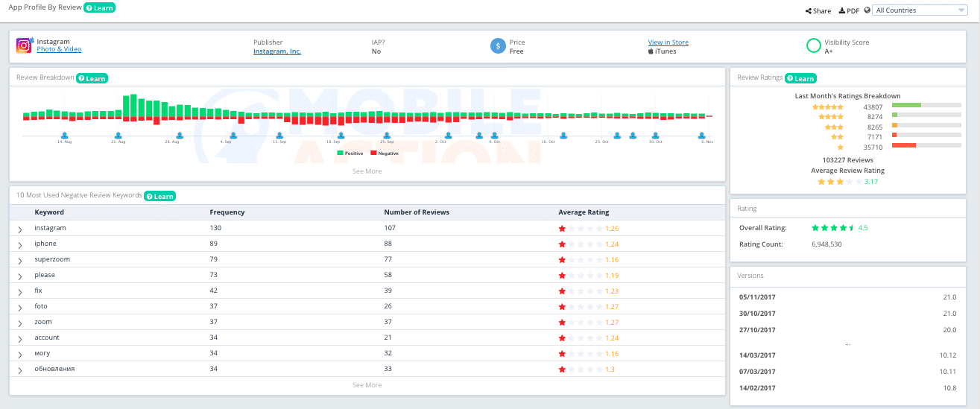Click version marker icon above 30. Oct
This screenshot has height=409, width=980.
(x=656, y=136)
